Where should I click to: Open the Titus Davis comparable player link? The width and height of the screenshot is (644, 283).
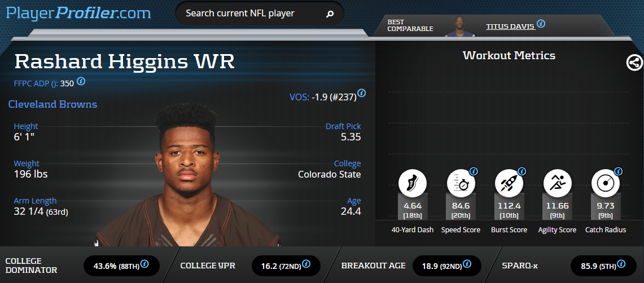point(511,26)
